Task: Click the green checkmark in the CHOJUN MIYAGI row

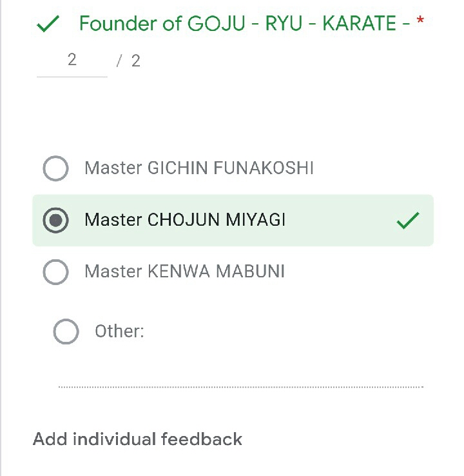Action: (x=408, y=221)
